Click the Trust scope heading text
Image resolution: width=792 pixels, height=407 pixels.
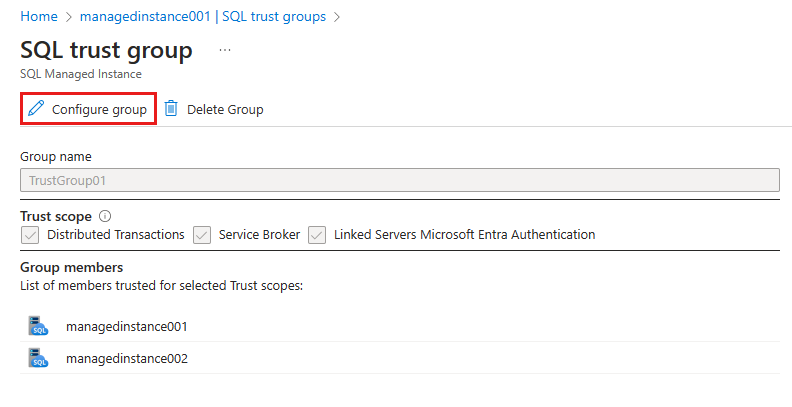click(x=56, y=217)
